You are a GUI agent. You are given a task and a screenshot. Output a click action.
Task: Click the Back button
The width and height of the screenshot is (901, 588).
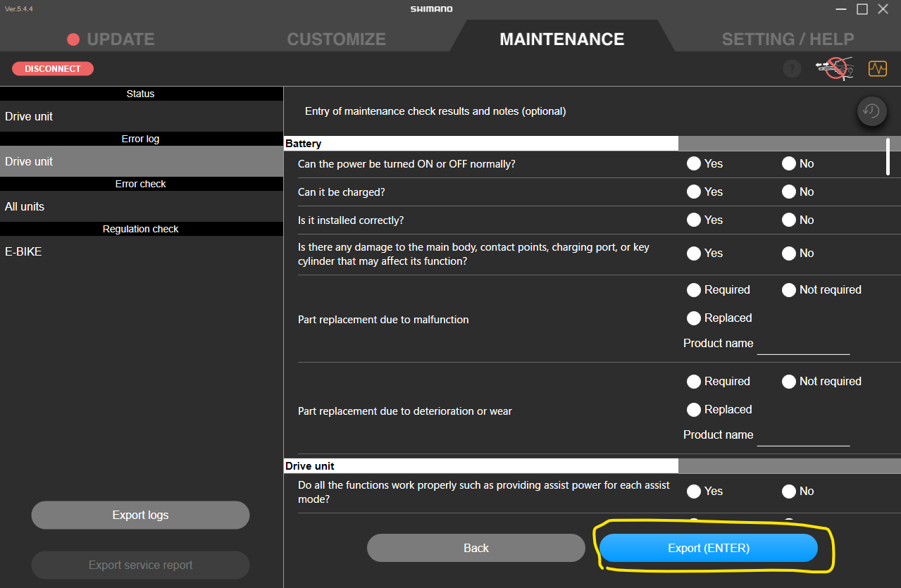(476, 548)
